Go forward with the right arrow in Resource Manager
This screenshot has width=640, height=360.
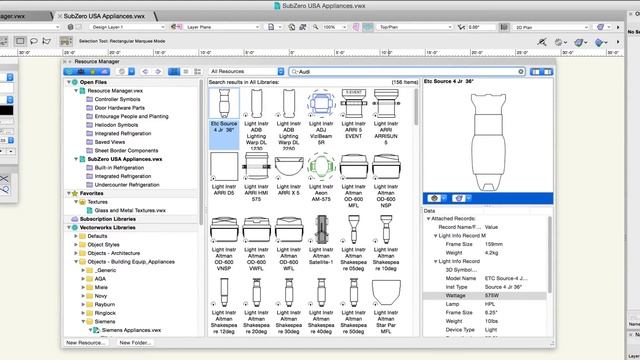click(158, 71)
